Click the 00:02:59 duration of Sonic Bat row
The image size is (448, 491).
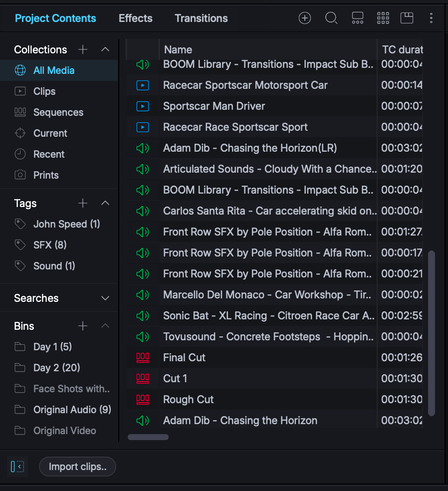(402, 316)
